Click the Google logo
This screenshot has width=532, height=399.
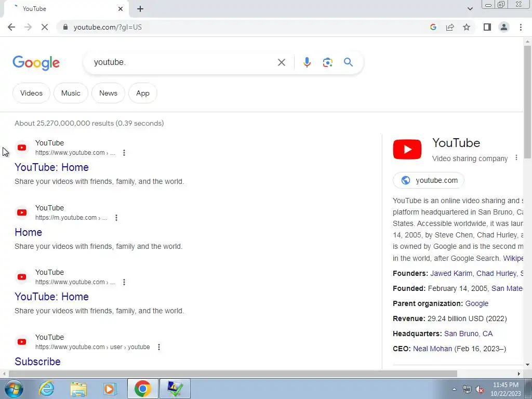coord(36,63)
